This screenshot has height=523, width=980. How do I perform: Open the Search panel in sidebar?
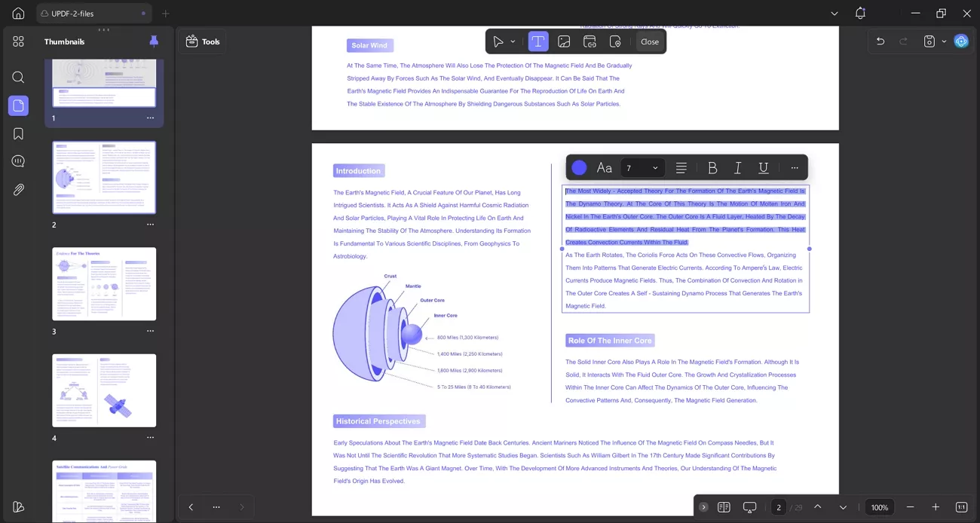[x=18, y=77]
